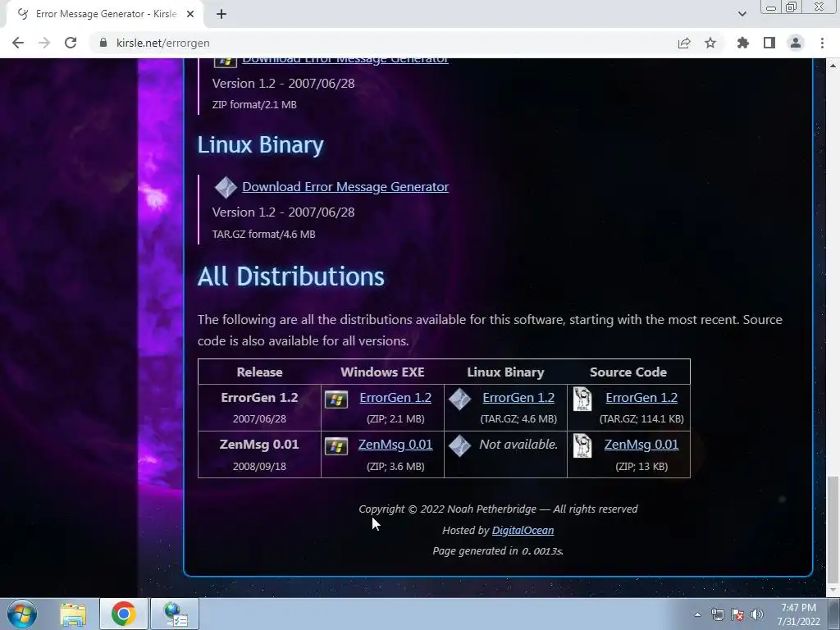Reload the current page
Viewport: 840px width, 630px height.
[71, 43]
